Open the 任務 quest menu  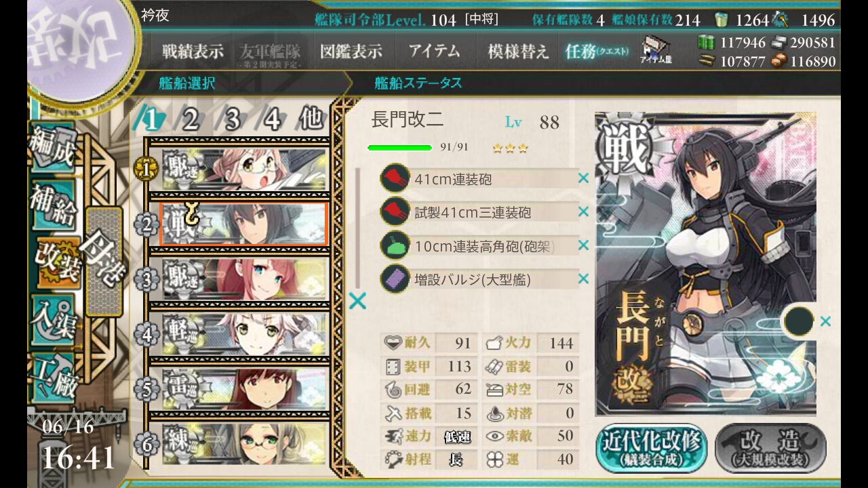(x=597, y=52)
